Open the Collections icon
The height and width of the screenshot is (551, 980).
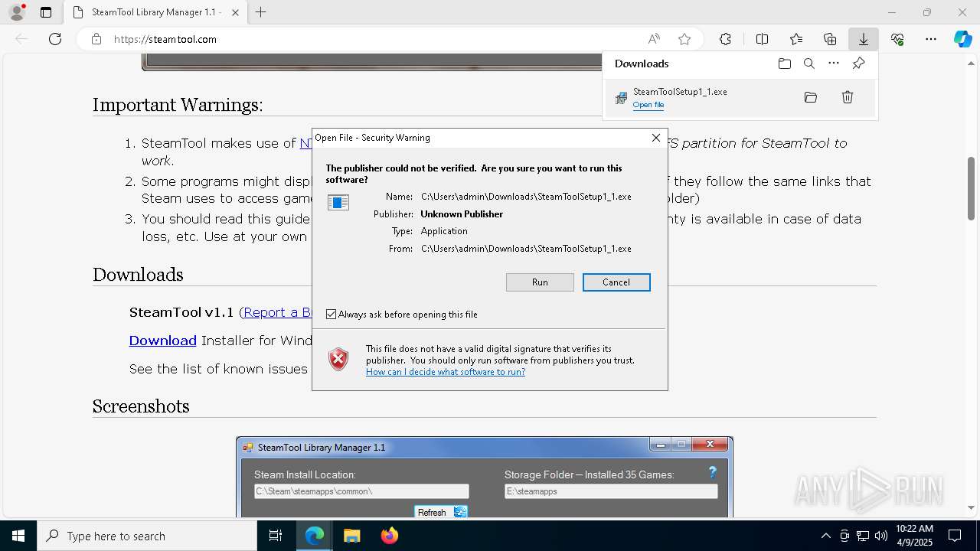(x=830, y=39)
